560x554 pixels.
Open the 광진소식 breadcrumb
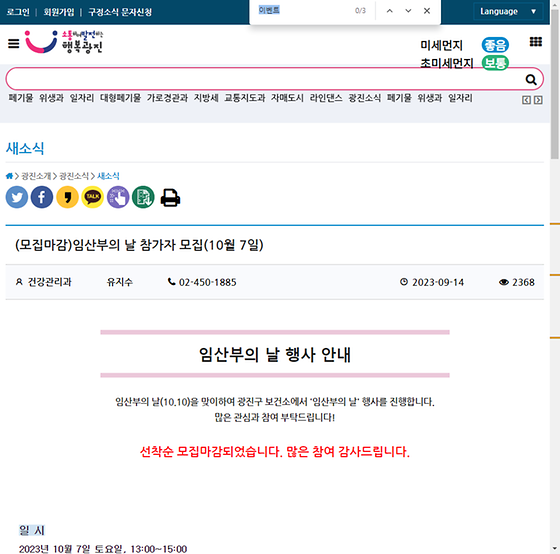(x=74, y=176)
